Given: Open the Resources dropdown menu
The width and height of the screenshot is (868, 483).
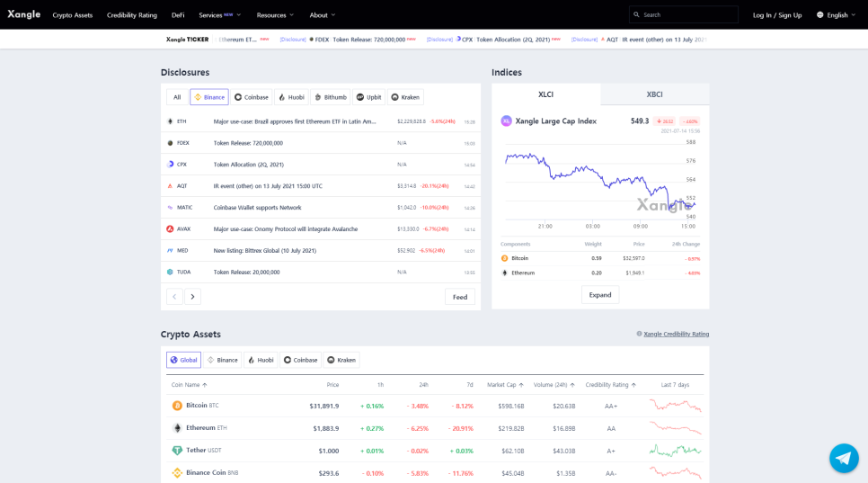Looking at the screenshot, I should (x=275, y=15).
